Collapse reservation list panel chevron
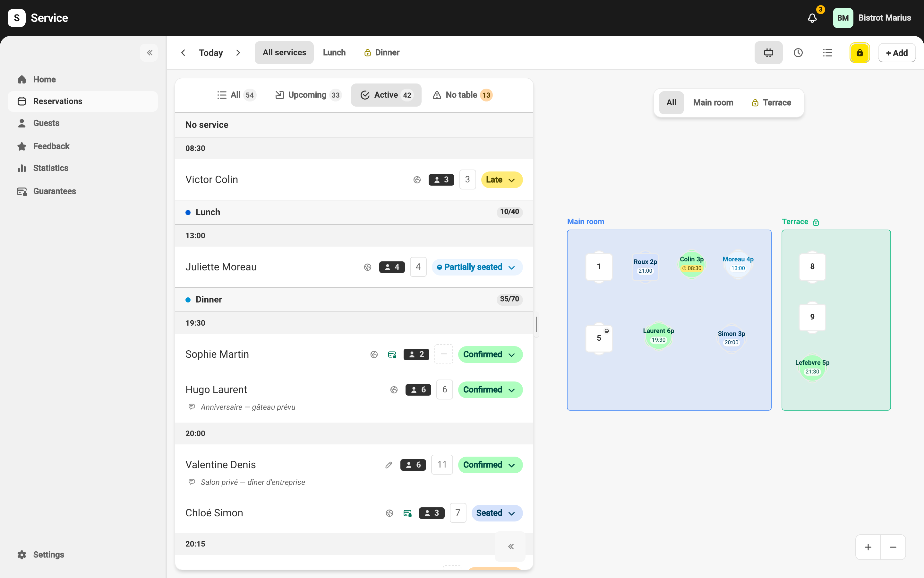 pos(511,547)
